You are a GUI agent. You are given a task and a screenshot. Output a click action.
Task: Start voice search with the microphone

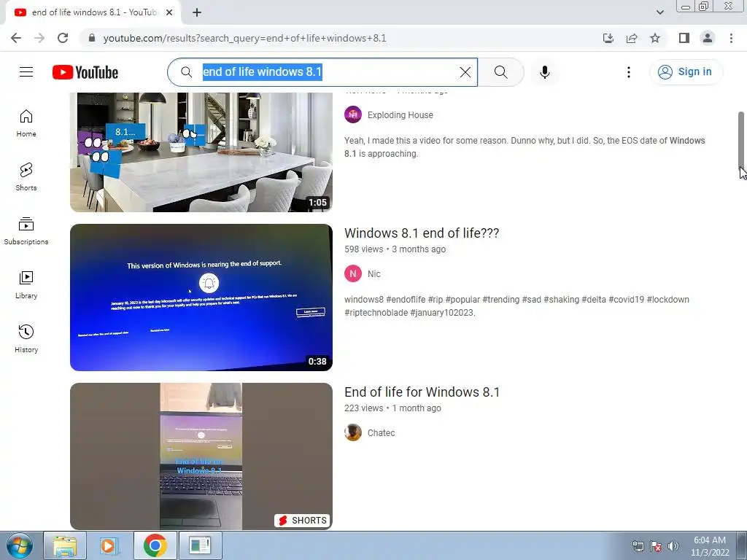(x=544, y=72)
